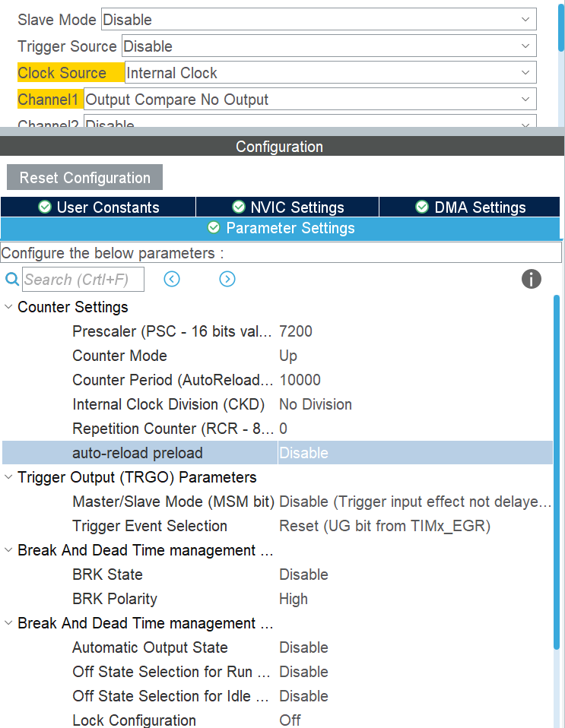This screenshot has height=728, width=565.
Task: Switch to the User Constants tab
Action: [x=98, y=207]
